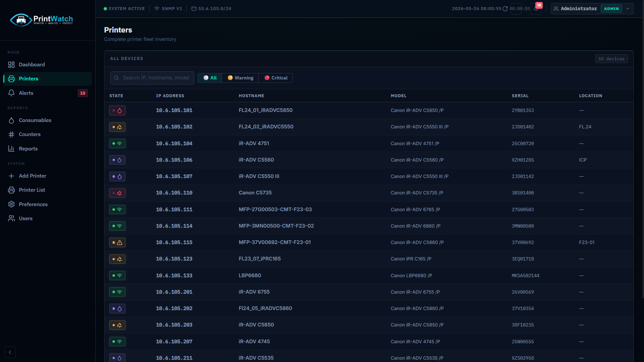Go to Consumables report

coord(47,120)
